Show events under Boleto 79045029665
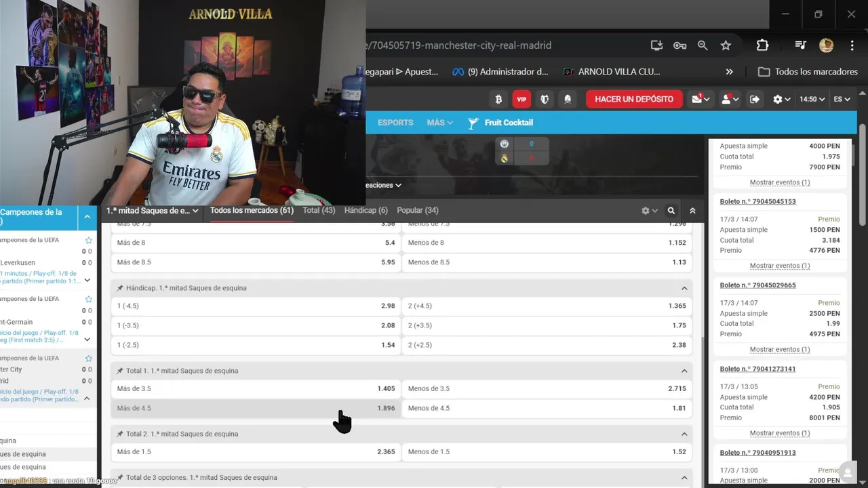Screen dimensions: 868x488 780,350
